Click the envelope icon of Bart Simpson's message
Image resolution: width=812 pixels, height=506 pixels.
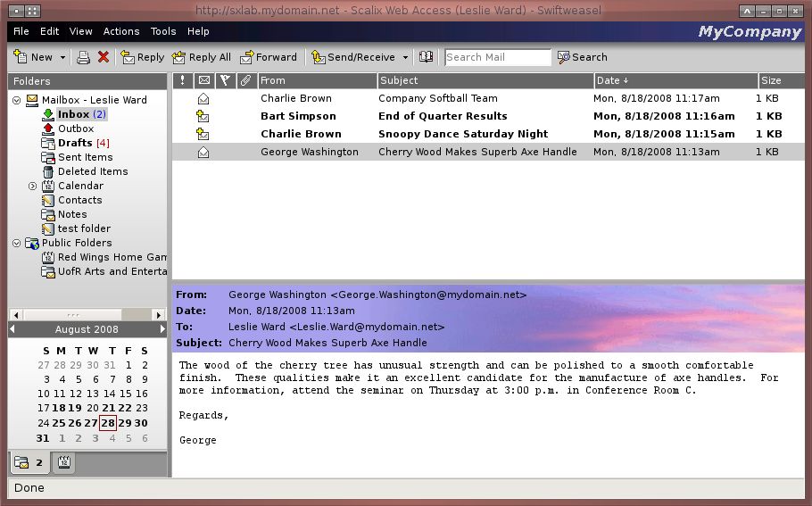click(203, 116)
